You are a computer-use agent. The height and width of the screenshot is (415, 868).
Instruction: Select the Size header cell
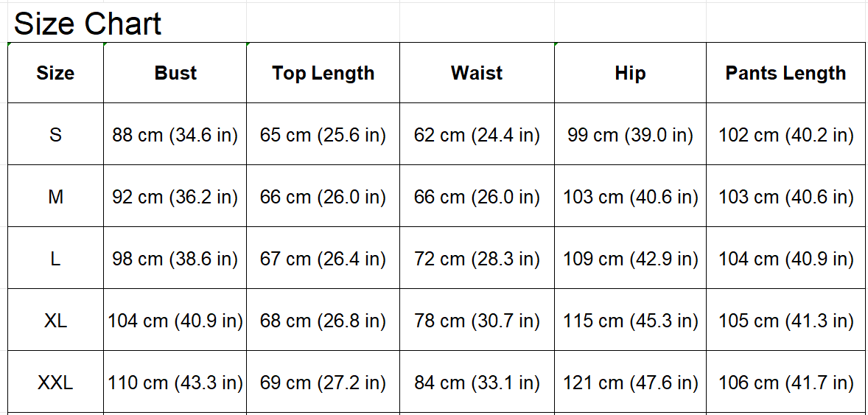55,73
